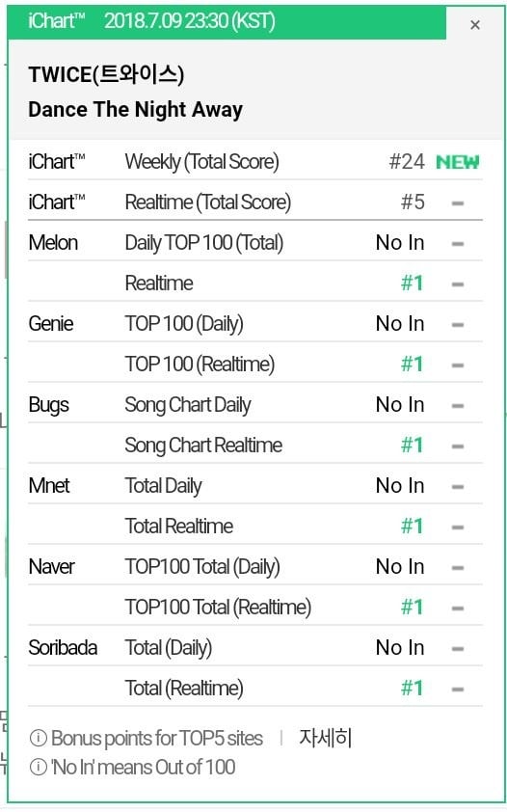The width and height of the screenshot is (507, 812).
Task: Select the Melon Realtime #1 rank
Action: (413, 284)
